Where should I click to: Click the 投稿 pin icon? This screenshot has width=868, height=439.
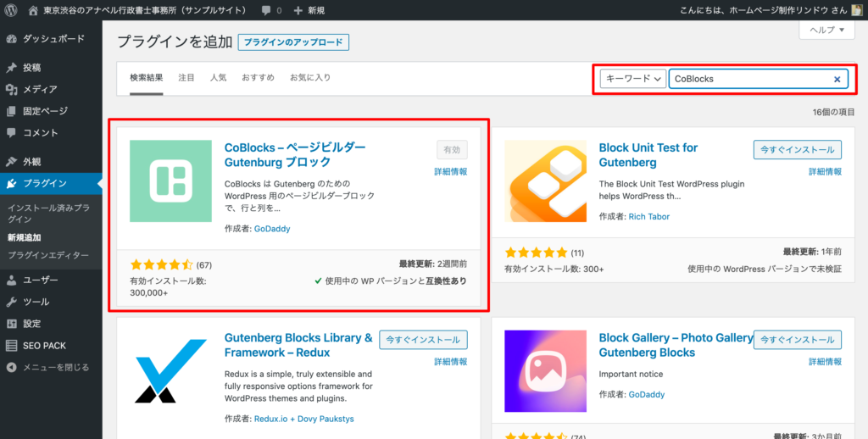click(x=11, y=68)
